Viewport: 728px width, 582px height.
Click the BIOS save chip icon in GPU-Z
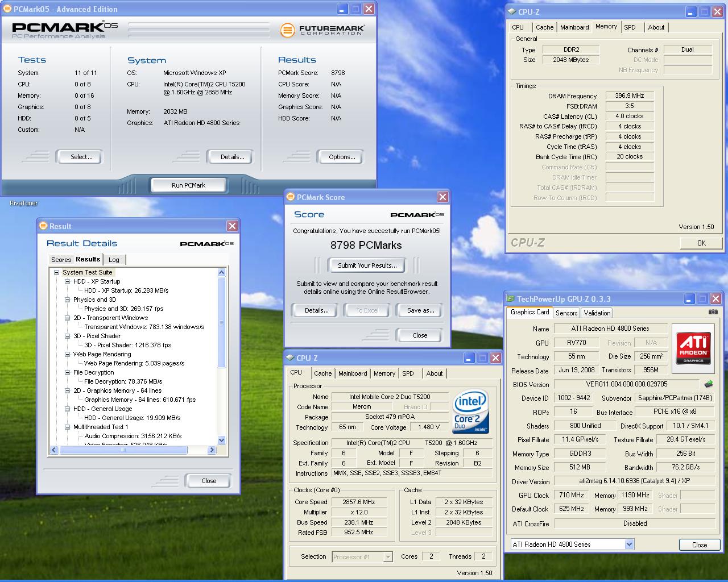pos(709,384)
